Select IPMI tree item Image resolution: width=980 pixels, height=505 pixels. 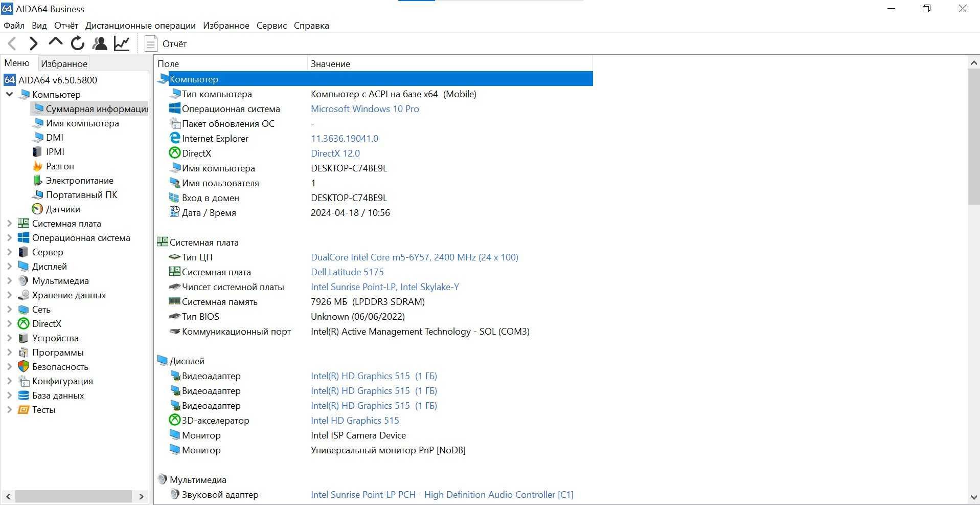(x=48, y=152)
